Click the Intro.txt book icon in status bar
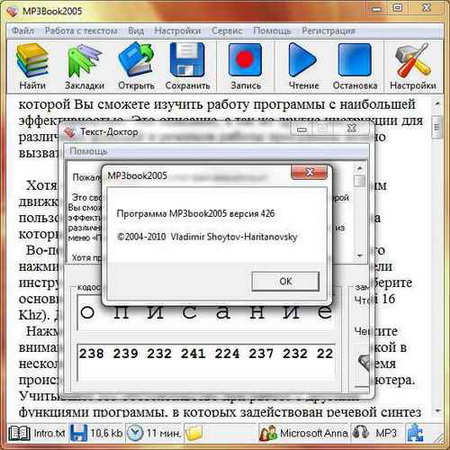The image size is (450, 450). coord(19,433)
